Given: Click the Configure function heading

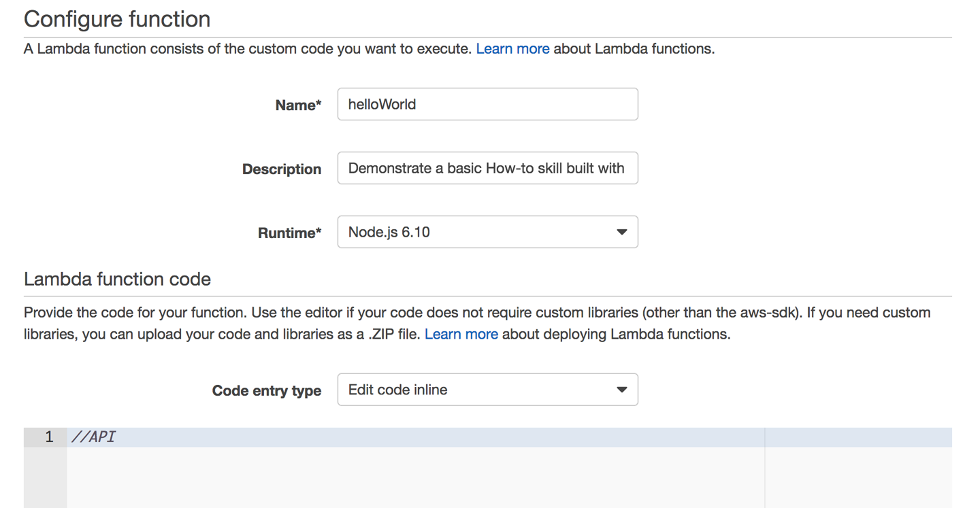Looking at the screenshot, I should (117, 19).
